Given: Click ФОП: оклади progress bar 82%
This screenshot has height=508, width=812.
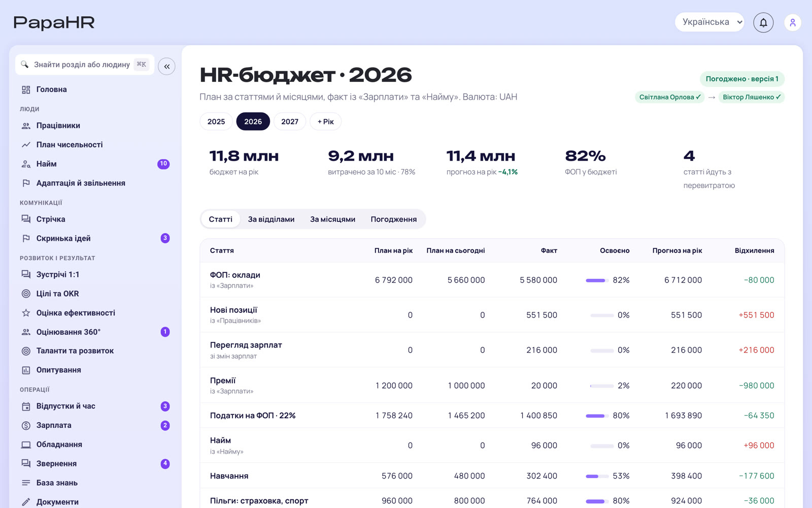Looking at the screenshot, I should click(597, 280).
